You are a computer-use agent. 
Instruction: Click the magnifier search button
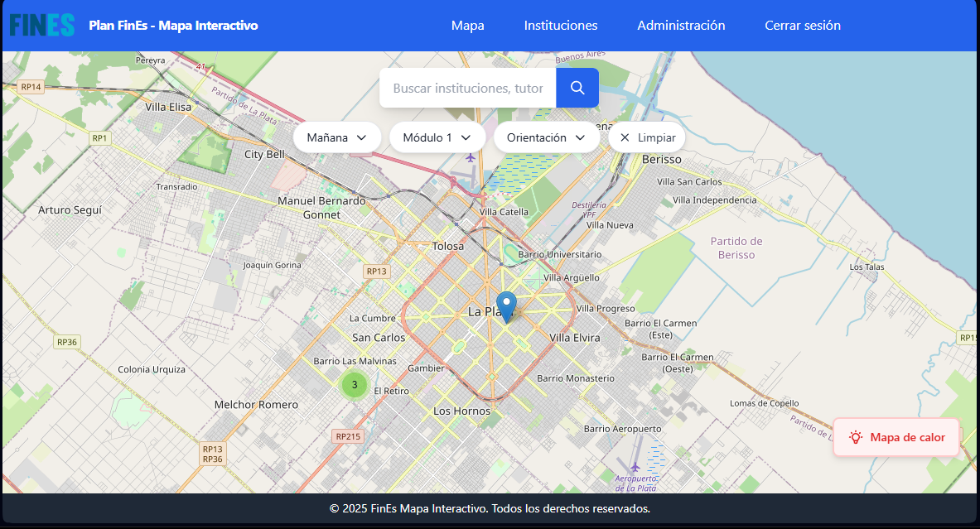click(x=577, y=88)
